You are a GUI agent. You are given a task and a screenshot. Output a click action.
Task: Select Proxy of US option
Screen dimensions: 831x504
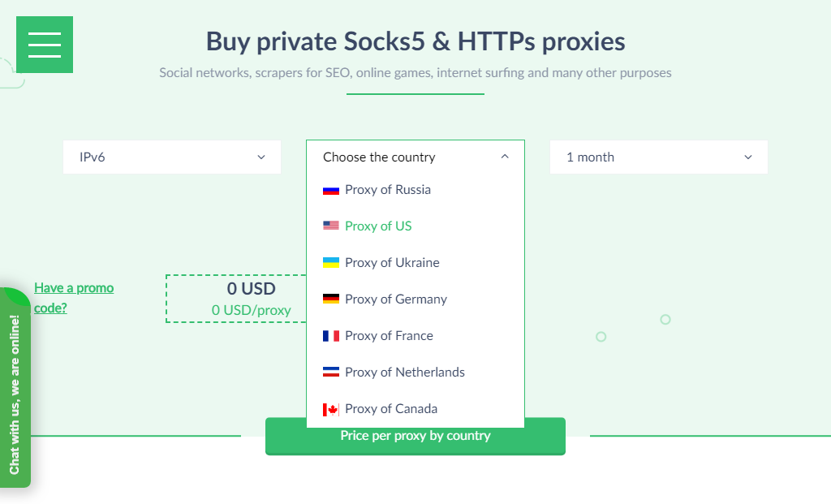click(415, 226)
